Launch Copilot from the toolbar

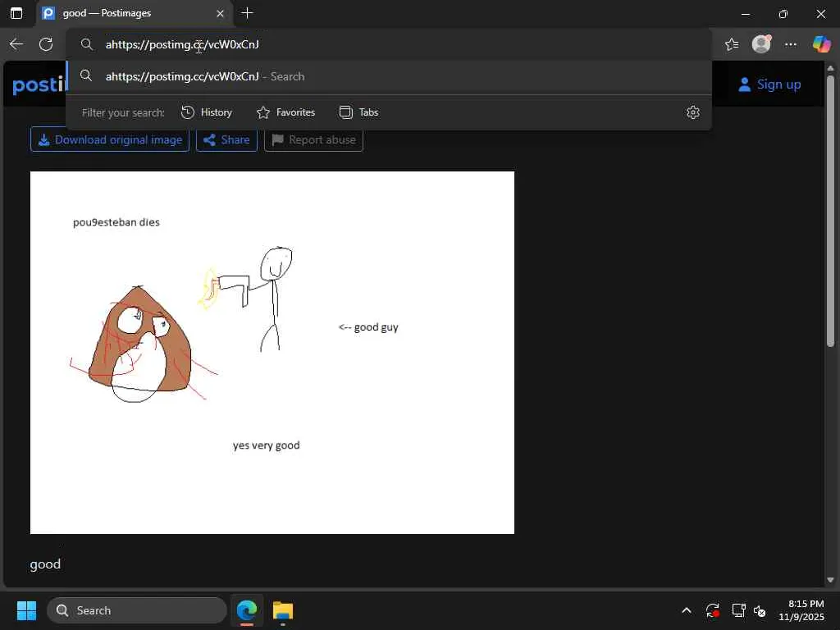pos(821,44)
